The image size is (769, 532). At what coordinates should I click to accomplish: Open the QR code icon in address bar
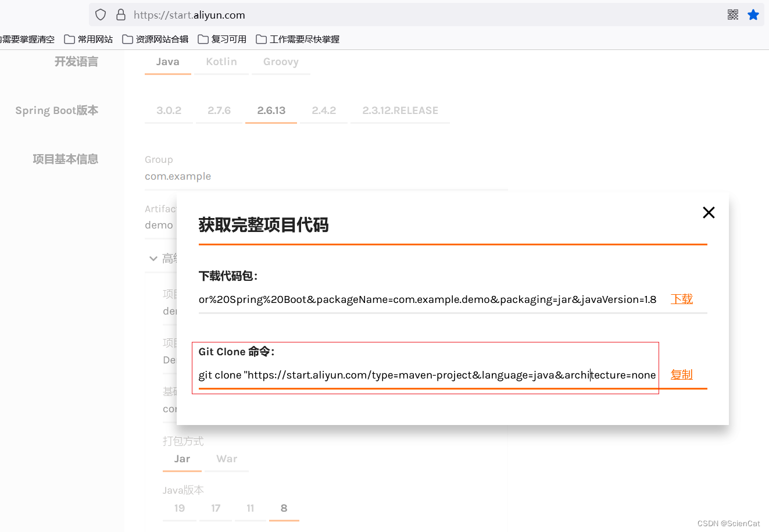click(733, 15)
